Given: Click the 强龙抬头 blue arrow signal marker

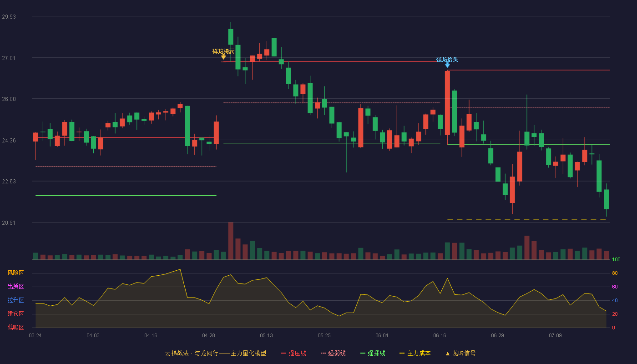Looking at the screenshot, I should pyautogui.click(x=447, y=65).
